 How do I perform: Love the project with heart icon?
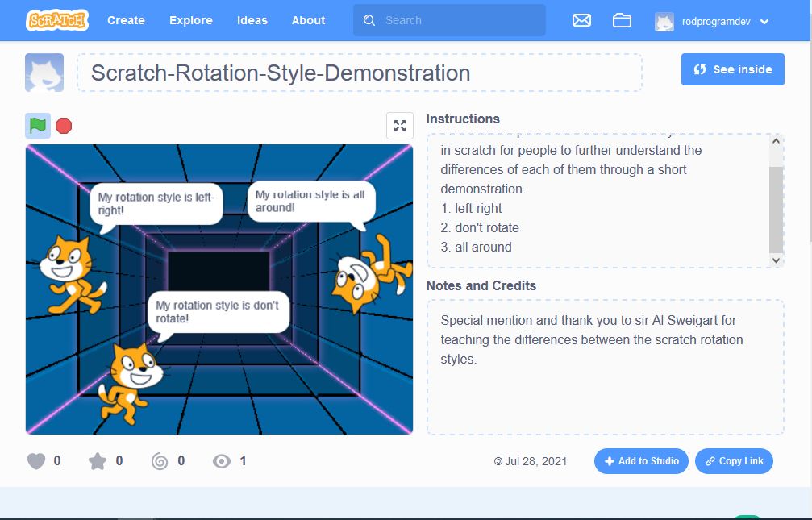36,461
